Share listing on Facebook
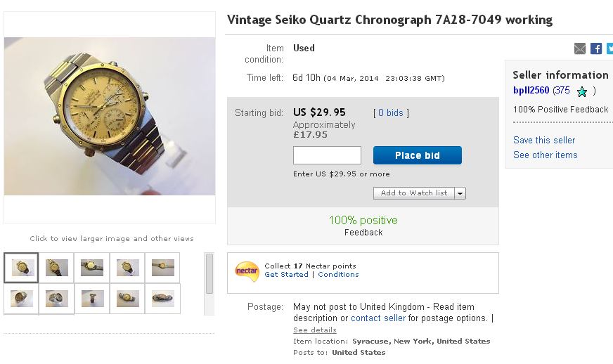613x364 pixels. pos(596,48)
